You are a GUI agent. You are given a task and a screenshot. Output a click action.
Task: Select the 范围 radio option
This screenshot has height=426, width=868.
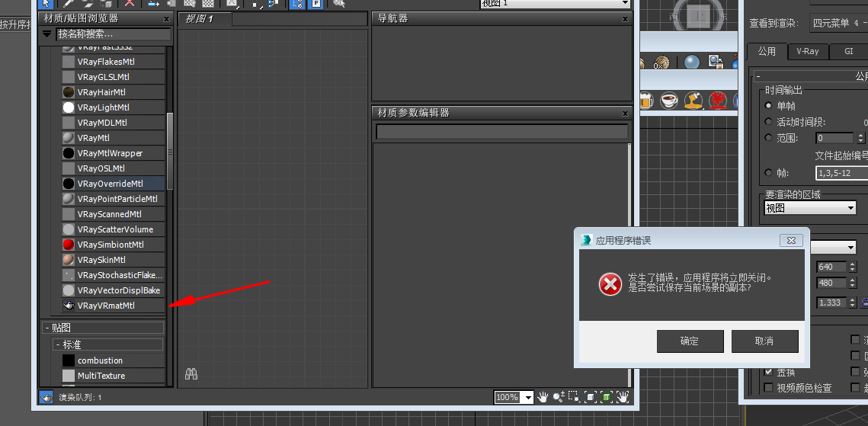768,138
